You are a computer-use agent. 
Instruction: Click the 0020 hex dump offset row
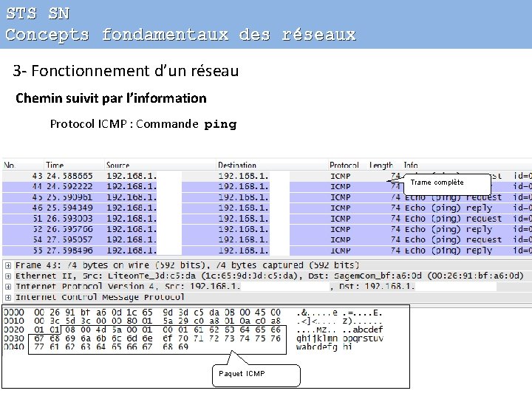tap(193, 330)
